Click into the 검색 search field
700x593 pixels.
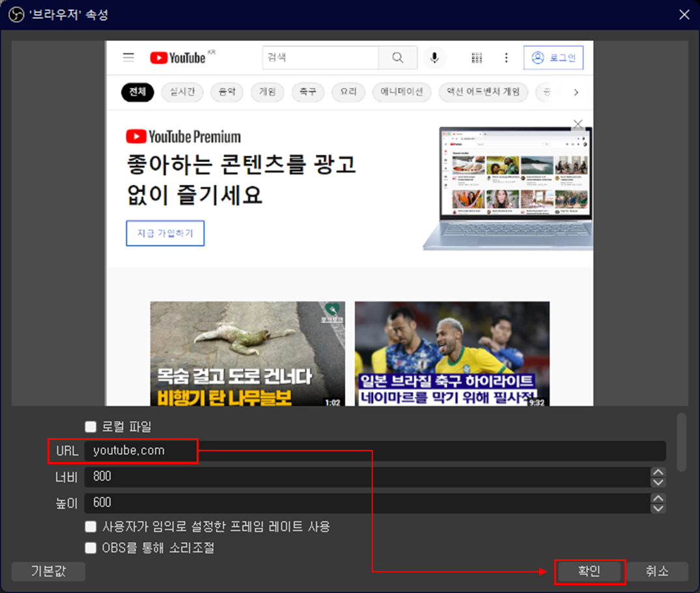[320, 57]
